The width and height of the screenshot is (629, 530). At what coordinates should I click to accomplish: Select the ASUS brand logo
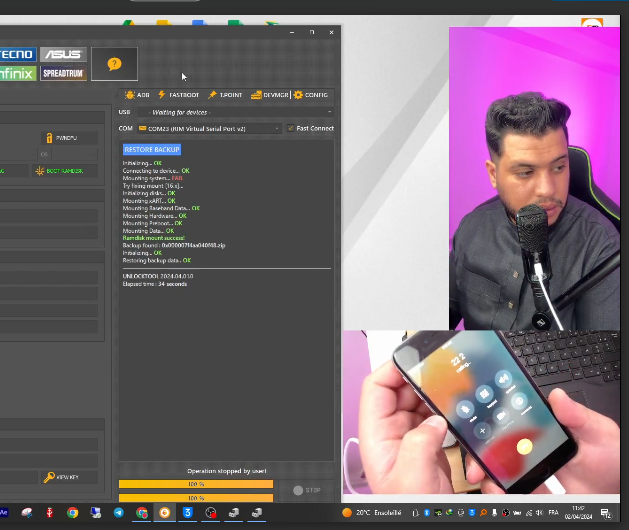(63, 54)
